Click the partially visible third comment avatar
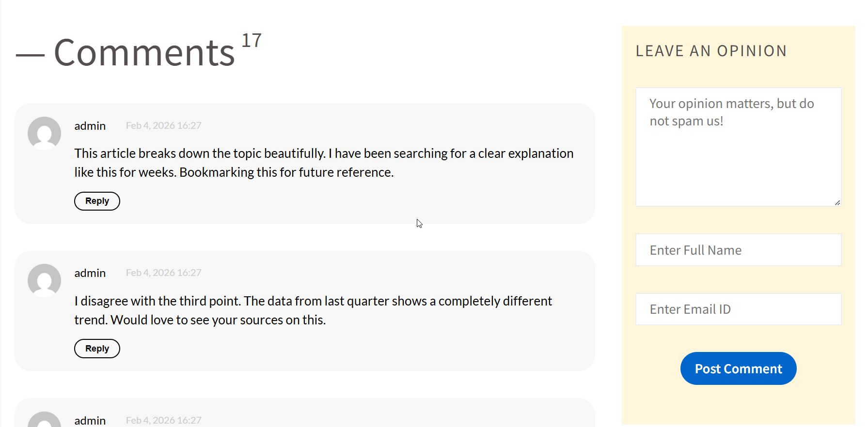Screen dimensions: 868x427 pyautogui.click(x=44, y=421)
